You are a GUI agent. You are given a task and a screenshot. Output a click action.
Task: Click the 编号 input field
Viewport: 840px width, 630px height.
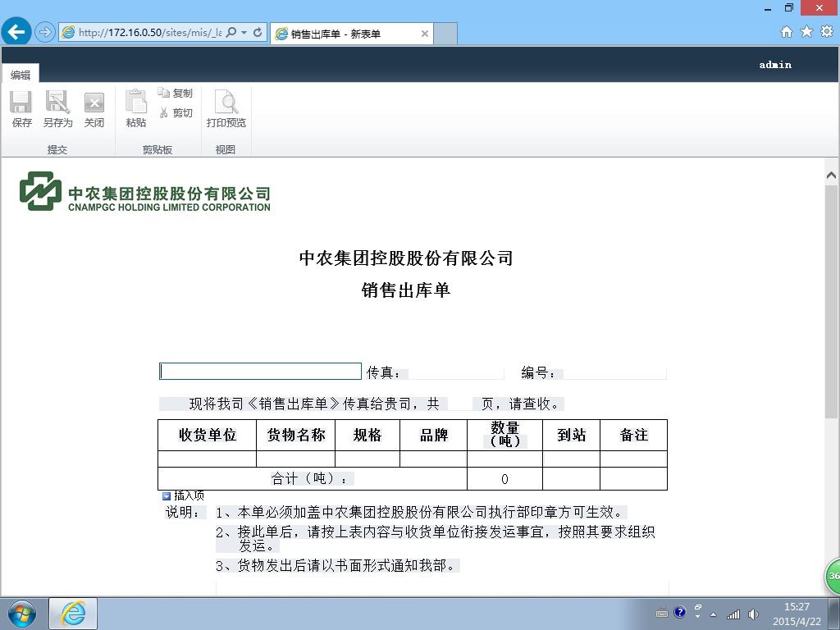pos(614,373)
